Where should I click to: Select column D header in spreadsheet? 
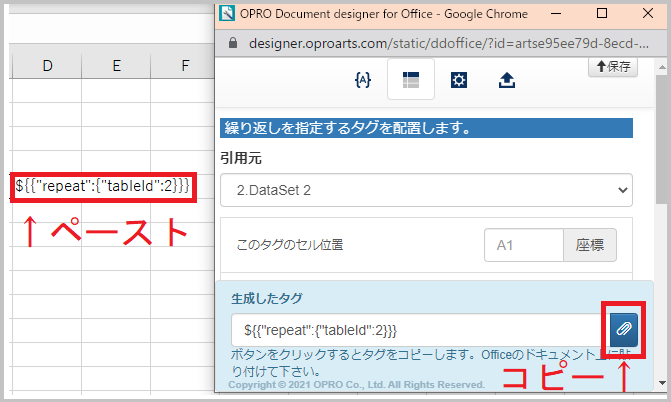[x=47, y=65]
